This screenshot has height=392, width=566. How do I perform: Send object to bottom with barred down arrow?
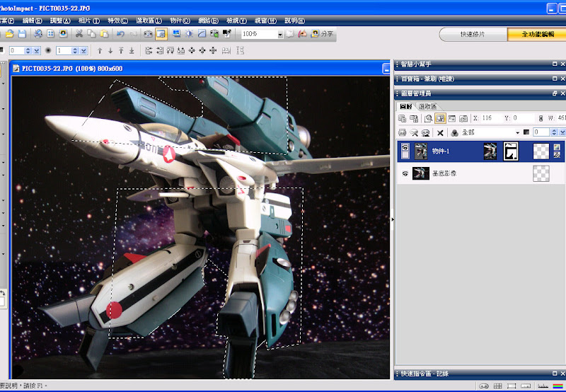132,51
